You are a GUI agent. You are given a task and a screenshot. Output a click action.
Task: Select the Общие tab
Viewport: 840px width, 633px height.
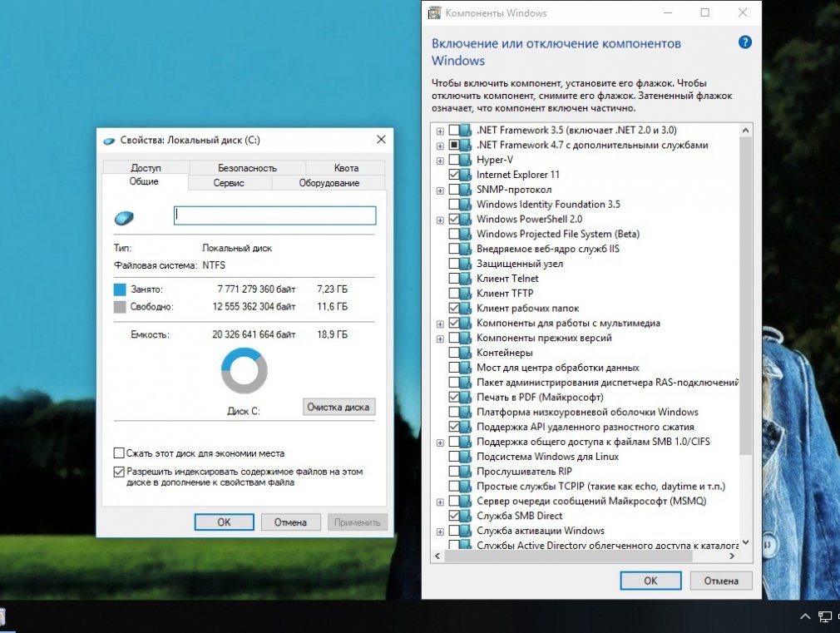coord(144,181)
